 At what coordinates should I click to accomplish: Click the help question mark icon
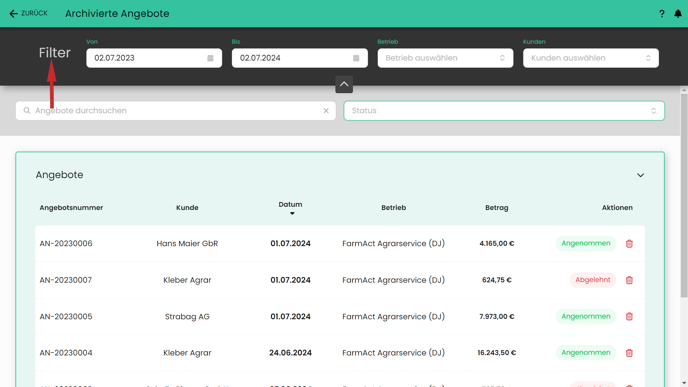(x=662, y=14)
